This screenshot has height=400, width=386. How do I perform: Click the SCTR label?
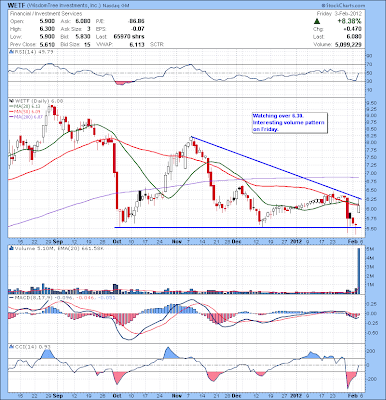click(x=156, y=44)
